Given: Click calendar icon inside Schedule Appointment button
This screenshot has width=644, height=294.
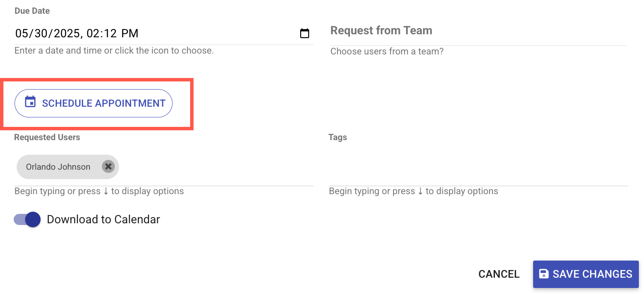Looking at the screenshot, I should [x=30, y=102].
